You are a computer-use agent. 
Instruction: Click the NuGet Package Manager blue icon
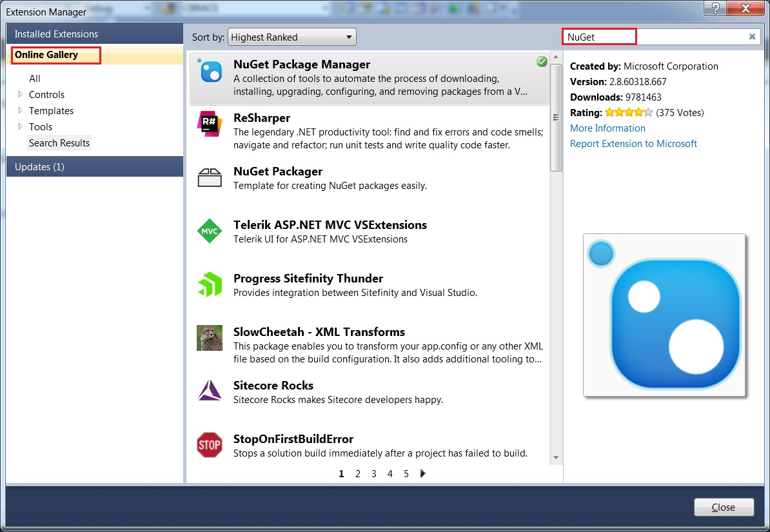tap(210, 71)
